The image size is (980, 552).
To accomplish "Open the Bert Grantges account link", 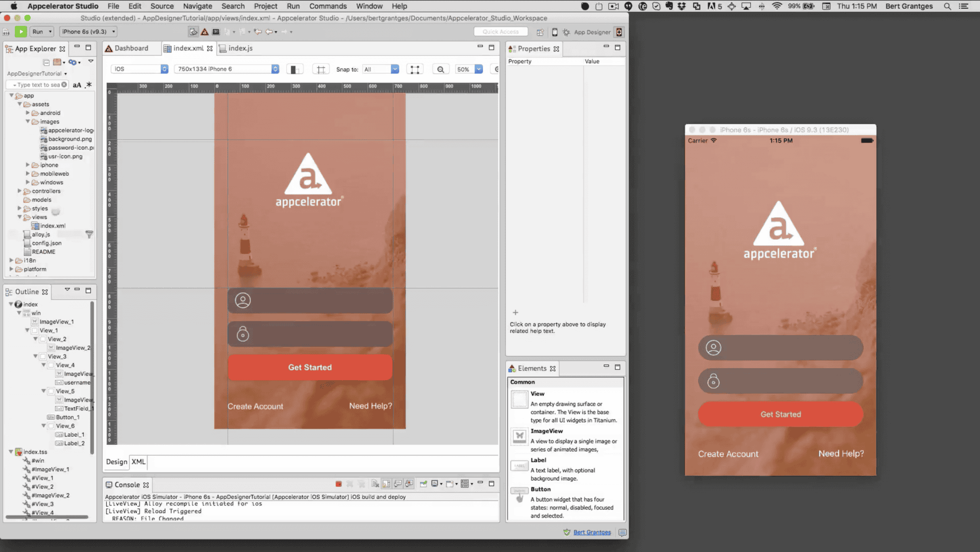I will [592, 532].
